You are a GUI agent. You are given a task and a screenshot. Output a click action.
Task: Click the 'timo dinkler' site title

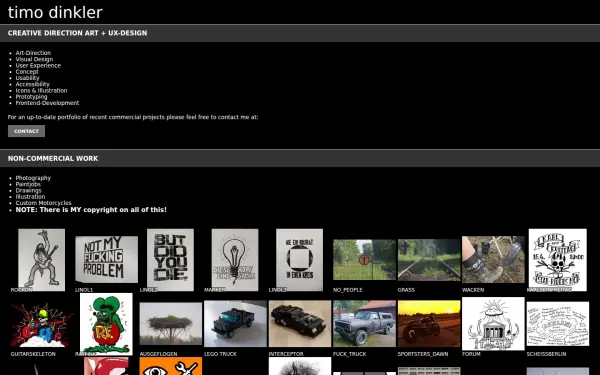point(55,12)
